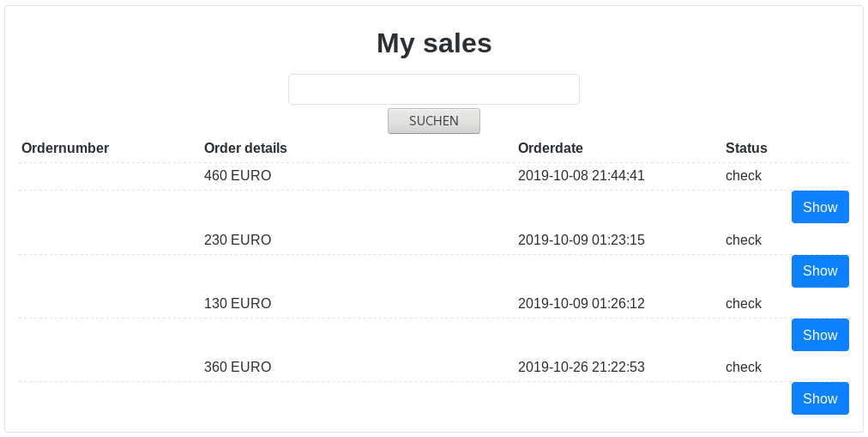Select the 460 EURO order details cell
The width and height of the screenshot is (868, 437).
pyautogui.click(x=238, y=176)
